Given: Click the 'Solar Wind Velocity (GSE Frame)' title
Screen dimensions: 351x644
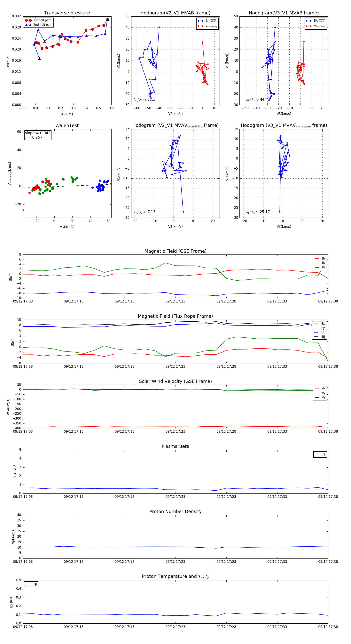Looking at the screenshot, I should (175, 382).
